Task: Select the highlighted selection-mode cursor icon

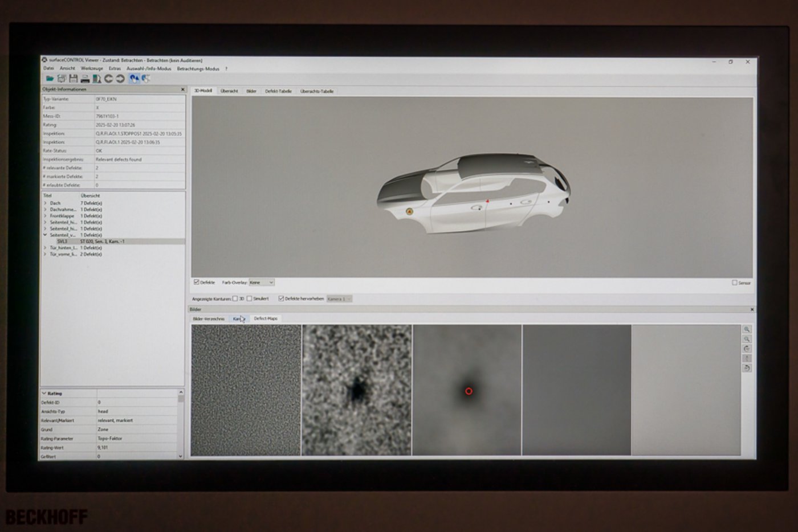Action: pos(134,79)
